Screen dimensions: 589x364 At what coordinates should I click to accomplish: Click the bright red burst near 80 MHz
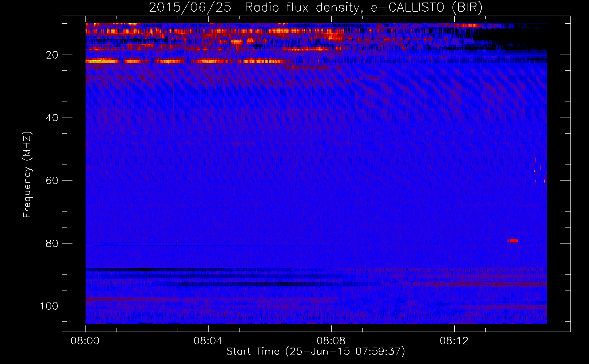click(513, 241)
